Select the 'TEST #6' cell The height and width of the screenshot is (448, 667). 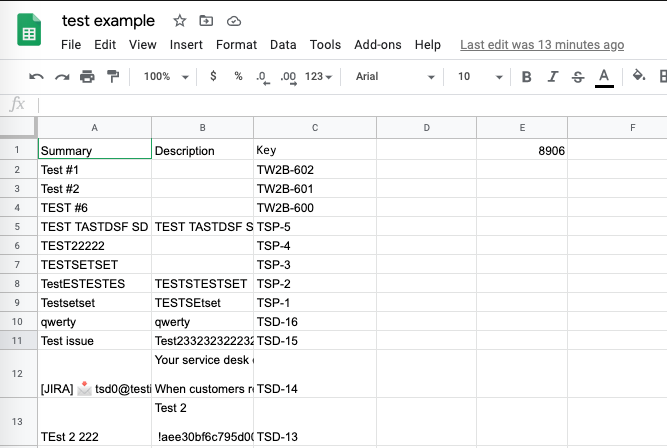click(94, 208)
